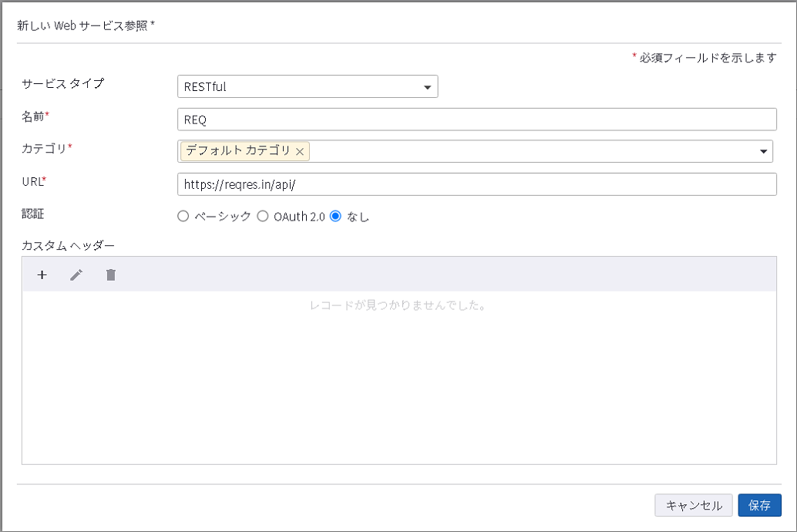
Task: Click the レコードが見つかりませんでした message
Action: click(x=398, y=305)
